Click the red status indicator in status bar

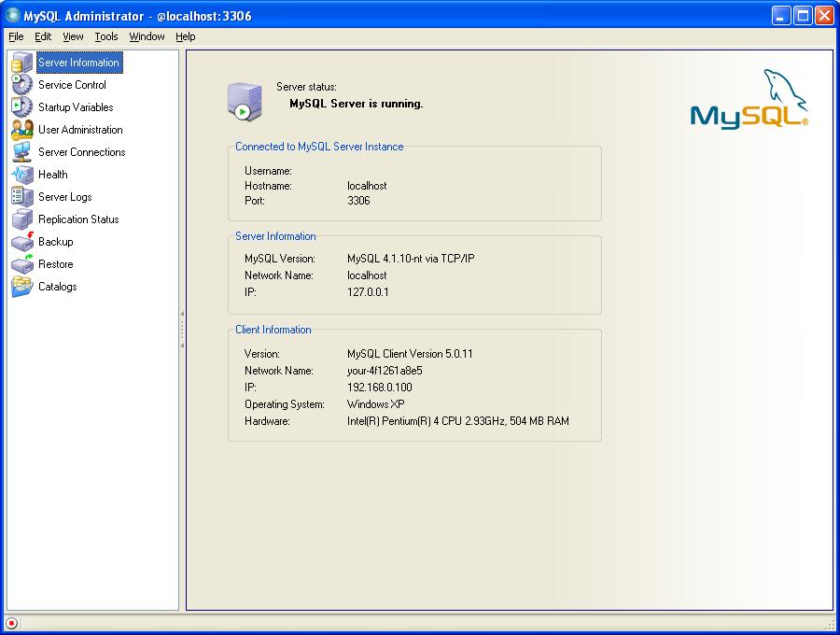pos(11,624)
